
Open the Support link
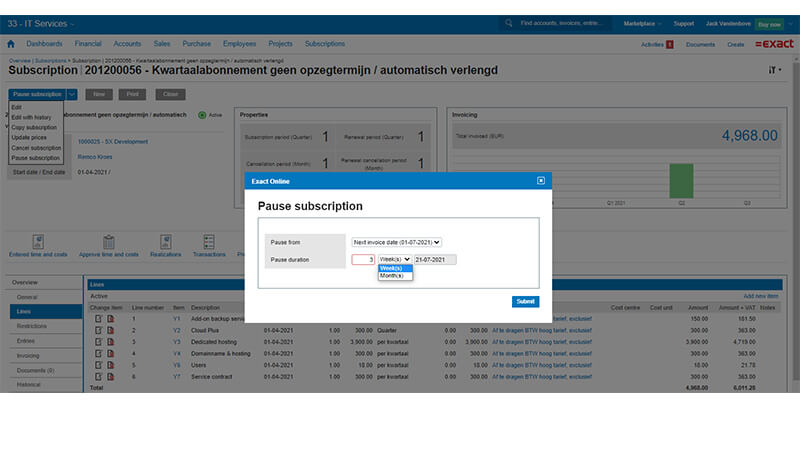coord(684,23)
